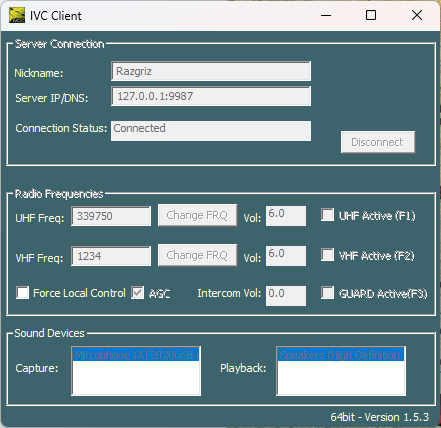
Task: Click the 64bit - Version 1.5.3 text
Action: (380, 417)
